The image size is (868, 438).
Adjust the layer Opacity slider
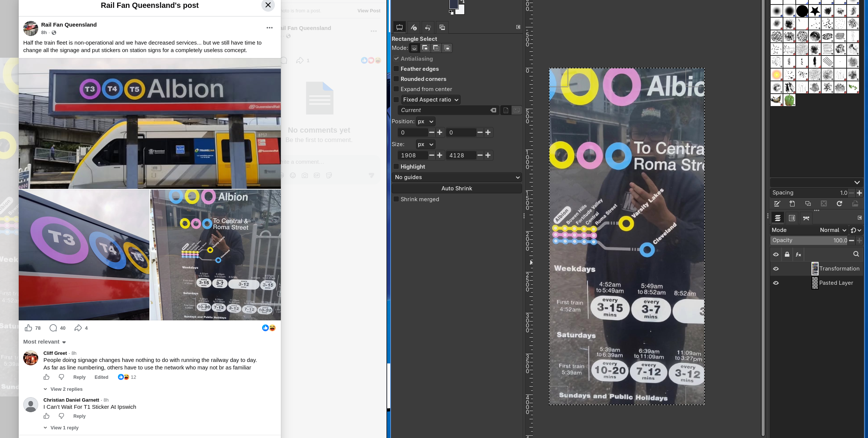coord(809,240)
